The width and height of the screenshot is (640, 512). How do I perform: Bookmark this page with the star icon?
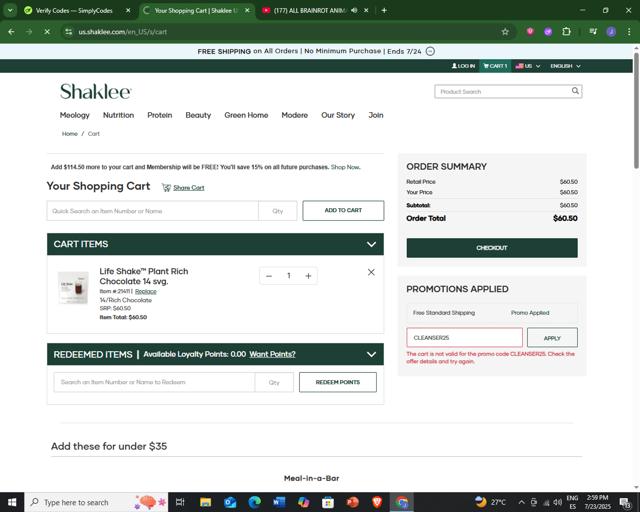click(505, 32)
